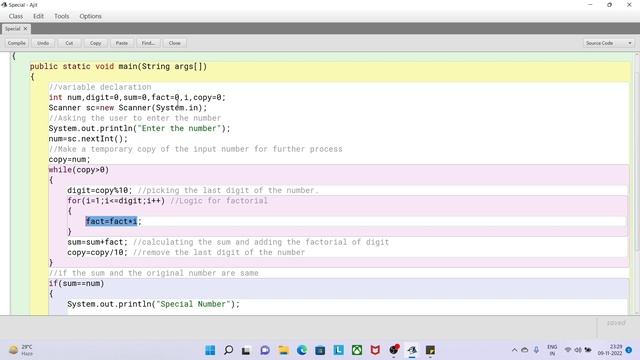Click the num=sc.nextInt(); line

coord(88,139)
